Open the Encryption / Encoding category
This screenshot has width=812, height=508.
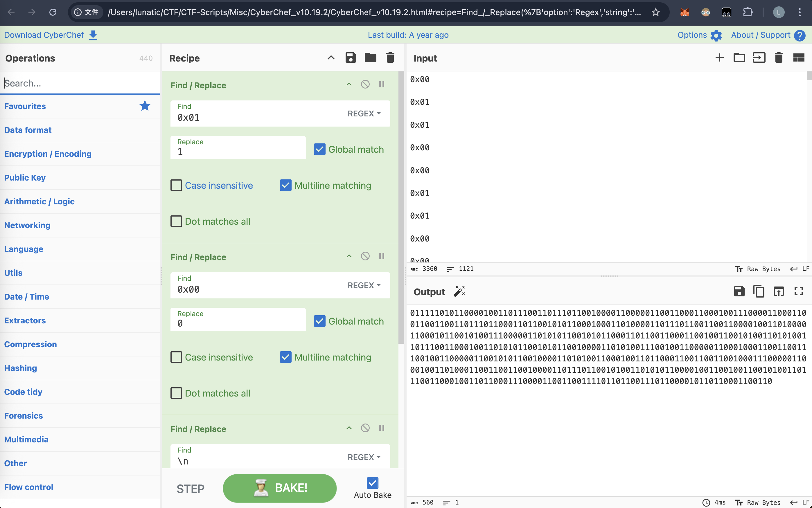point(48,154)
